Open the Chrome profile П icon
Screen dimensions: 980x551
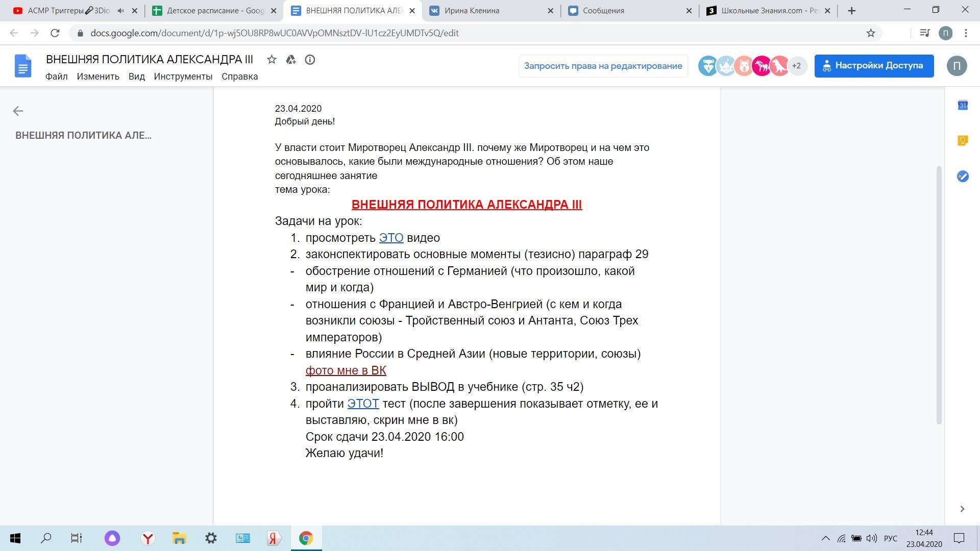click(x=945, y=33)
